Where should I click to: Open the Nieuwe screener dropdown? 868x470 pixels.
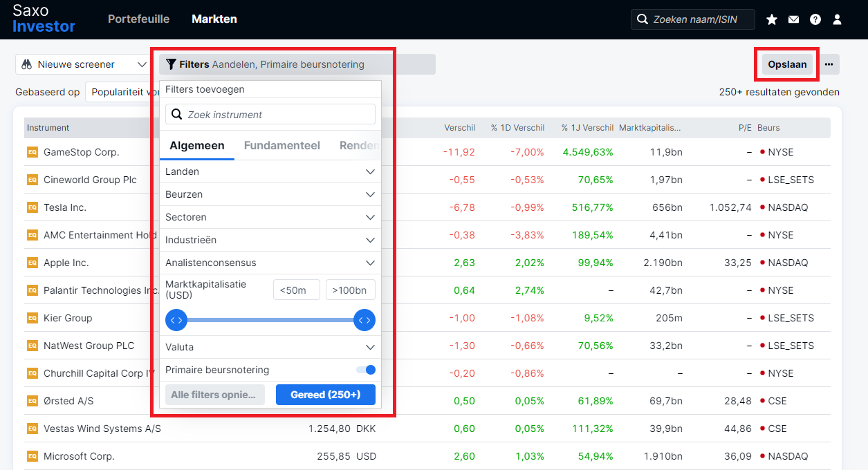83,64
